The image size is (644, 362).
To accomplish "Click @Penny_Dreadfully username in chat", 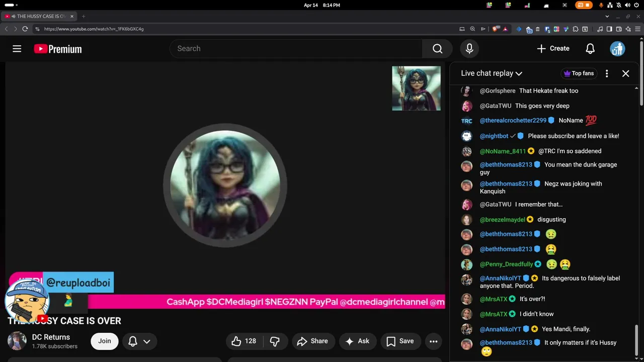I will pos(506,264).
